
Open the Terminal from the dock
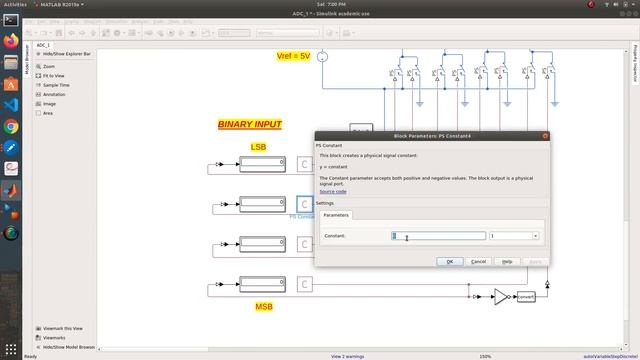pyautogui.click(x=11, y=20)
